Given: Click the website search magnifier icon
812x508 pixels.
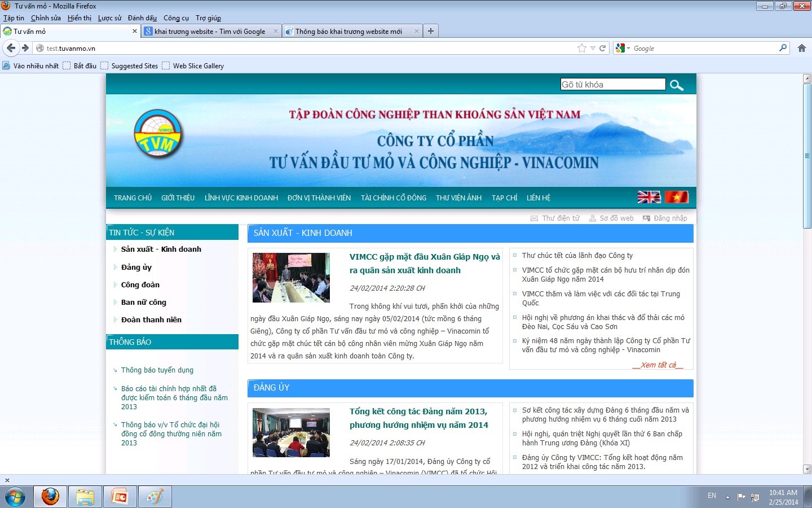Looking at the screenshot, I should [x=677, y=85].
